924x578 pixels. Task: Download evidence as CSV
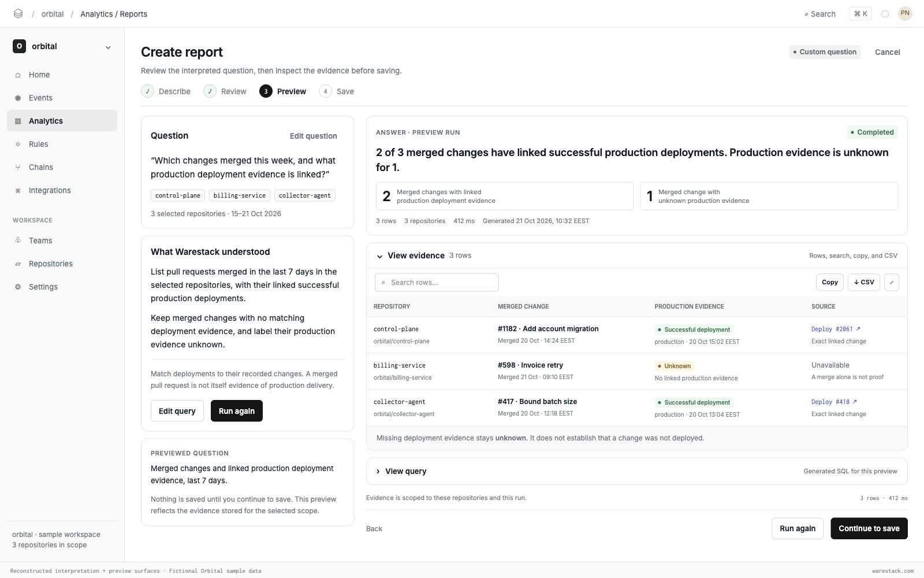tap(864, 282)
